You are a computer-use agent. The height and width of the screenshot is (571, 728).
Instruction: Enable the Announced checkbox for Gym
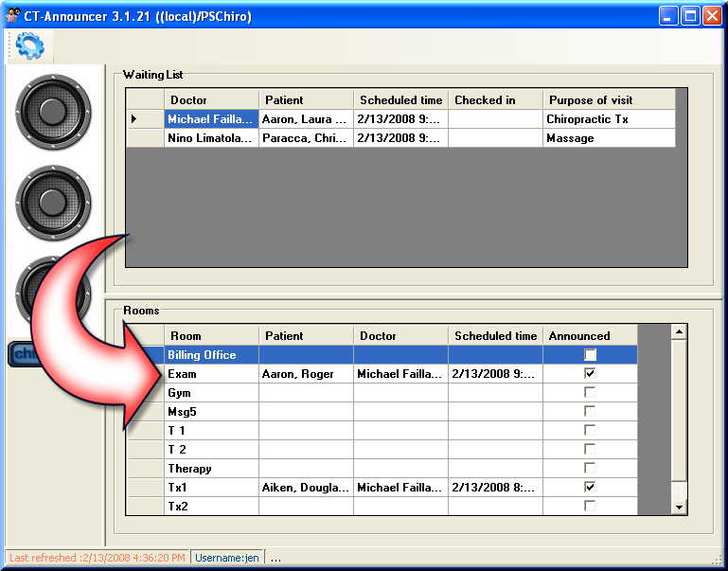(x=590, y=393)
